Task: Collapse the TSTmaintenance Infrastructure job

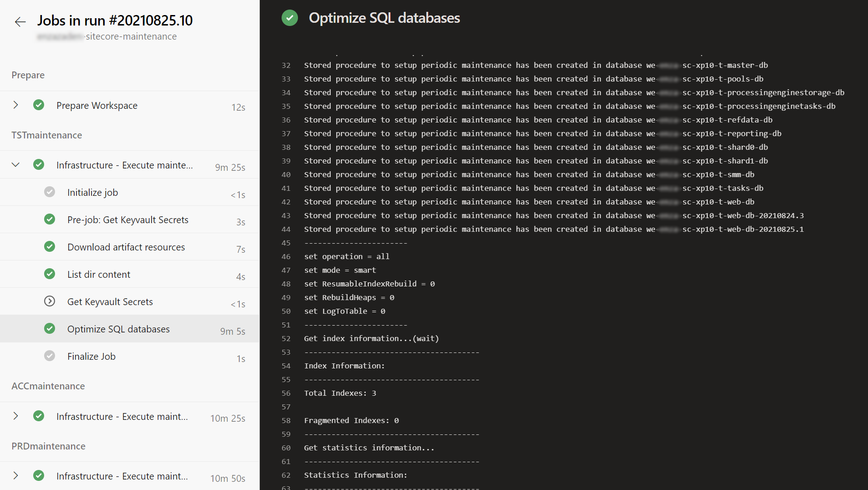Action: click(x=16, y=165)
